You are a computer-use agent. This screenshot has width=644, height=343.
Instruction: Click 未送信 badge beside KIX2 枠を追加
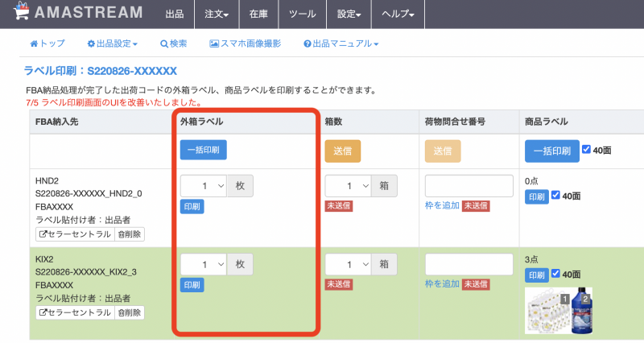coord(476,284)
